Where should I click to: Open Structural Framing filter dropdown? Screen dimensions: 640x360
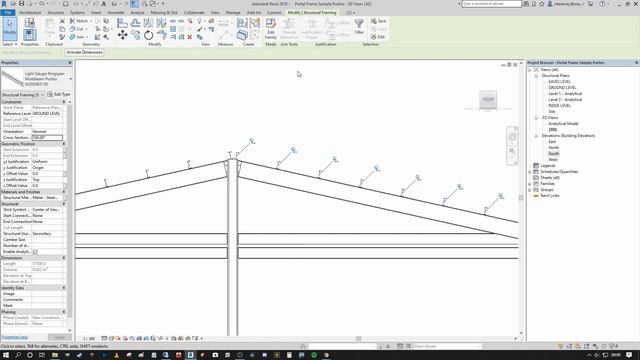(x=42, y=95)
